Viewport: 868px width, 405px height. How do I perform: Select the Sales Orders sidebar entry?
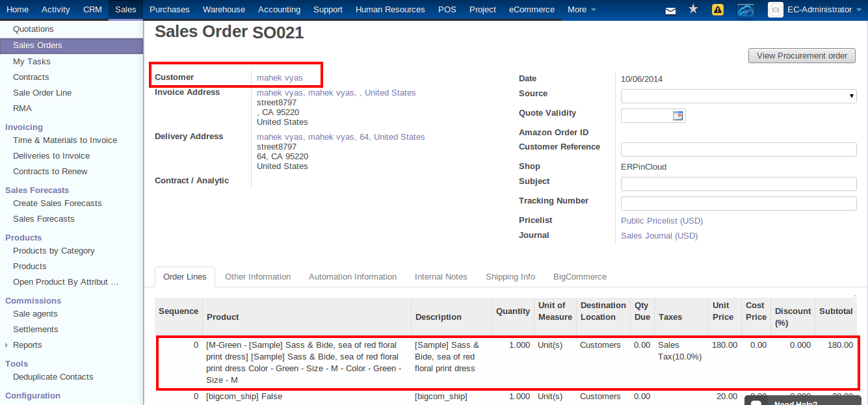click(39, 46)
